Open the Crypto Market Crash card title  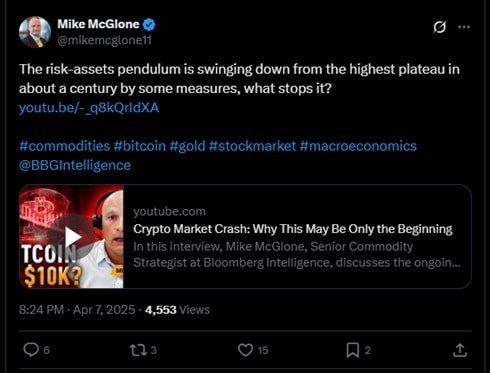[x=293, y=229]
